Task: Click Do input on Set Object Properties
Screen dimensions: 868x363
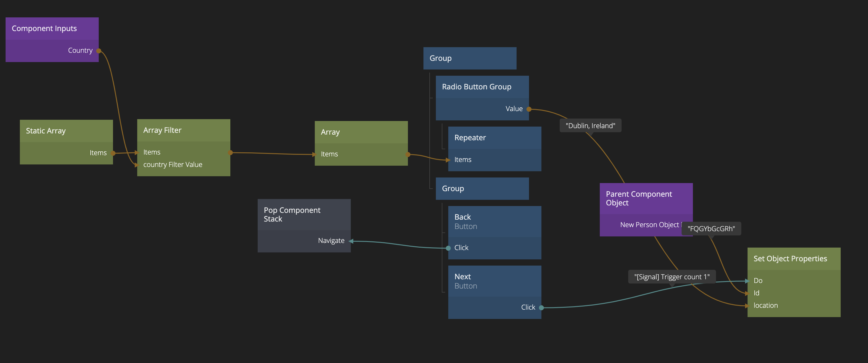Action: (757, 281)
